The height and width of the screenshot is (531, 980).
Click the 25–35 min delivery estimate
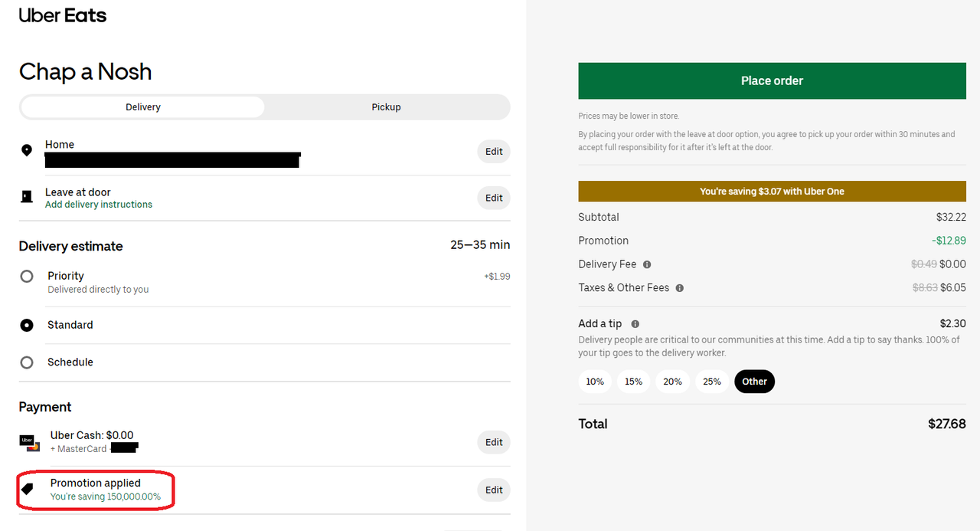pos(480,245)
